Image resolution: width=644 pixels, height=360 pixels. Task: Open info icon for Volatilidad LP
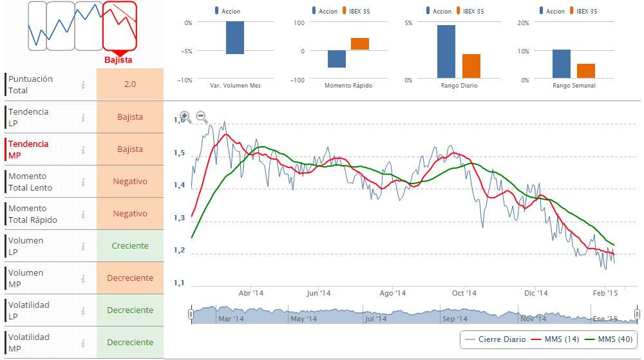[x=83, y=311]
